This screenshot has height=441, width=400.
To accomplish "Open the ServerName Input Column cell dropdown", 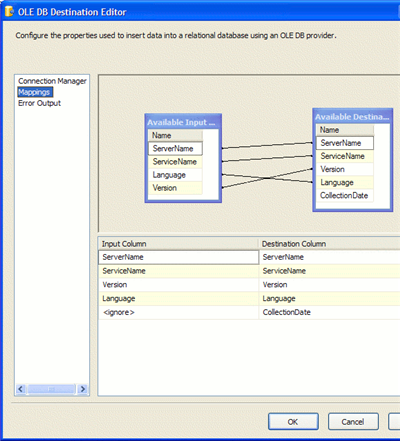I will (179, 257).
